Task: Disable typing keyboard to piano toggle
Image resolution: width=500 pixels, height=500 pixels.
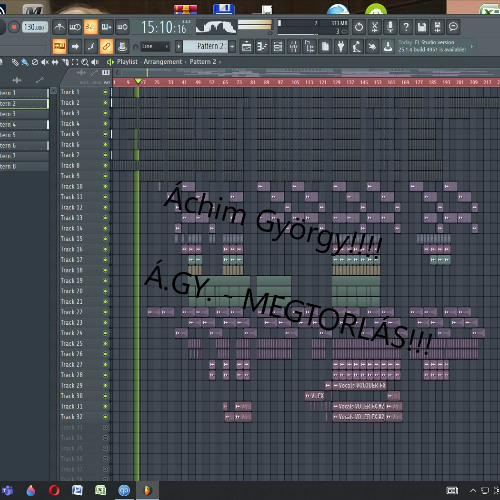Action: click(59, 46)
